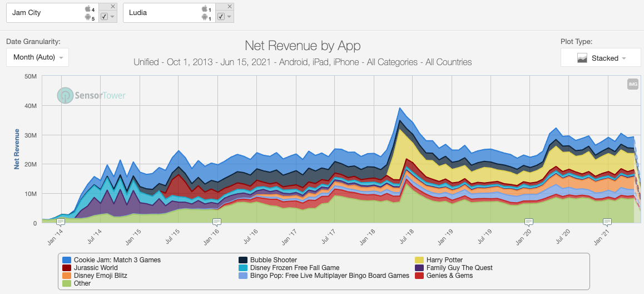
Task: Click the Other legend color swatch
Action: pos(67,283)
